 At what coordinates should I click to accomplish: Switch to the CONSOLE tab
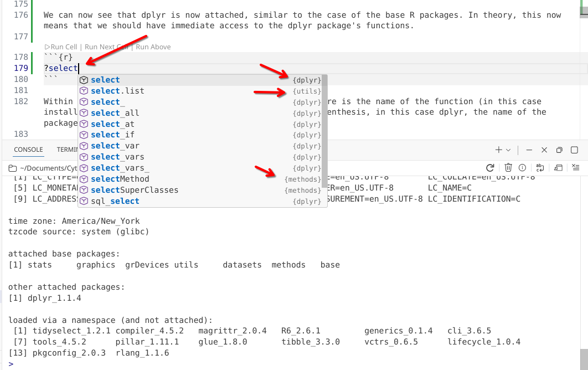point(28,150)
